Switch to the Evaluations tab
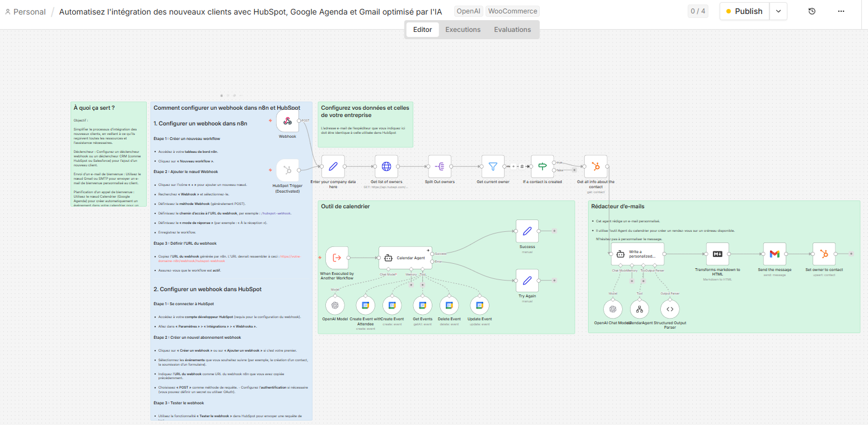 pyautogui.click(x=512, y=29)
